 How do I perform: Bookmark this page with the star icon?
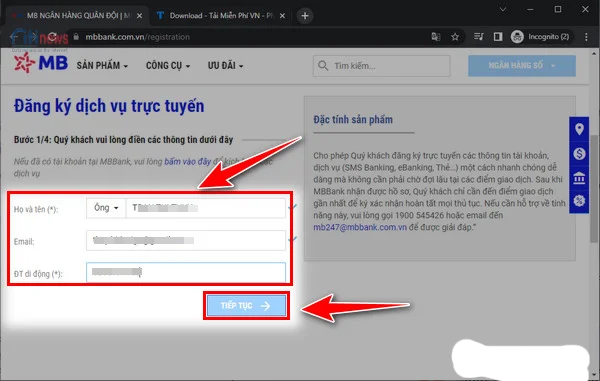pos(455,37)
